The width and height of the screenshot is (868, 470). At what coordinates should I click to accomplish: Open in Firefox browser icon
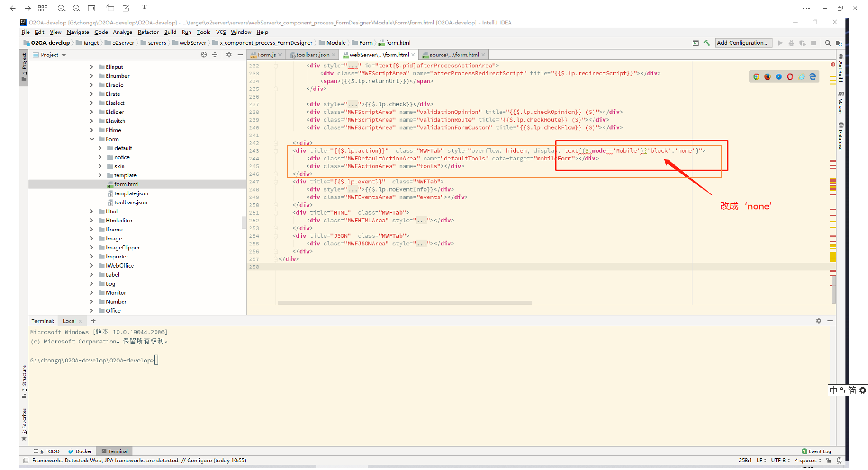[x=768, y=77]
